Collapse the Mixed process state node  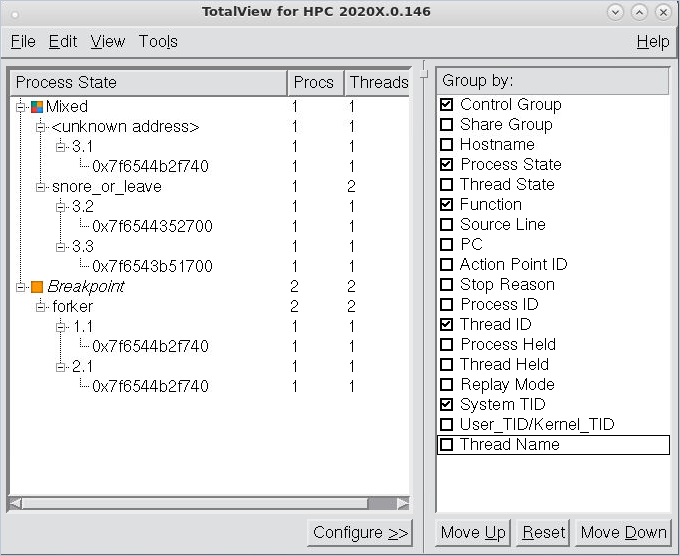pyautogui.click(x=21, y=107)
